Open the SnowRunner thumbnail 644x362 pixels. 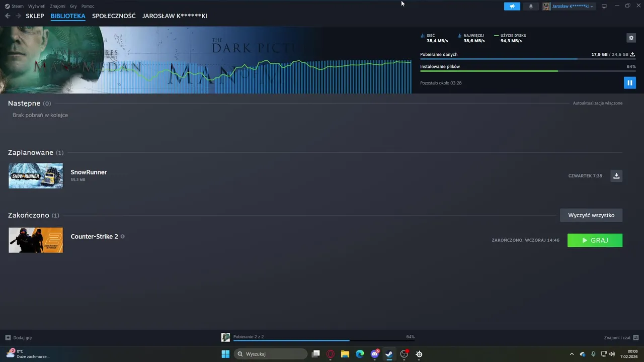point(36,175)
